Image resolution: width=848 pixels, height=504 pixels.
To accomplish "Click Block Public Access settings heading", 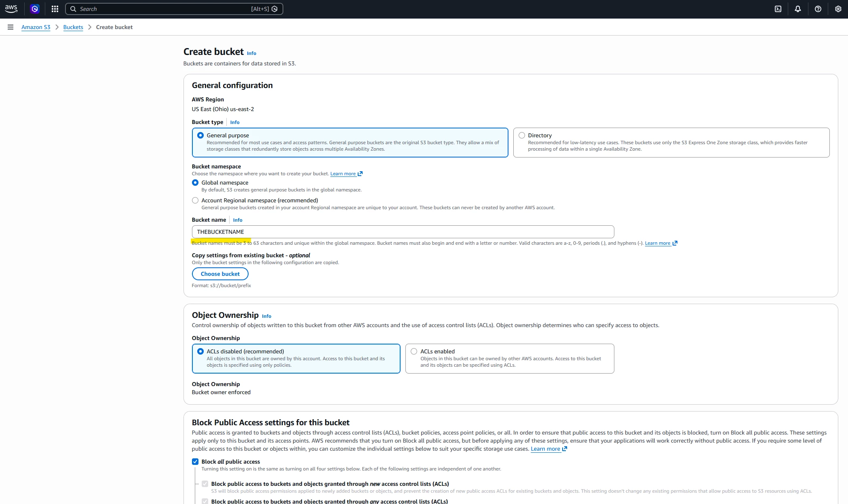I will 271,422.
